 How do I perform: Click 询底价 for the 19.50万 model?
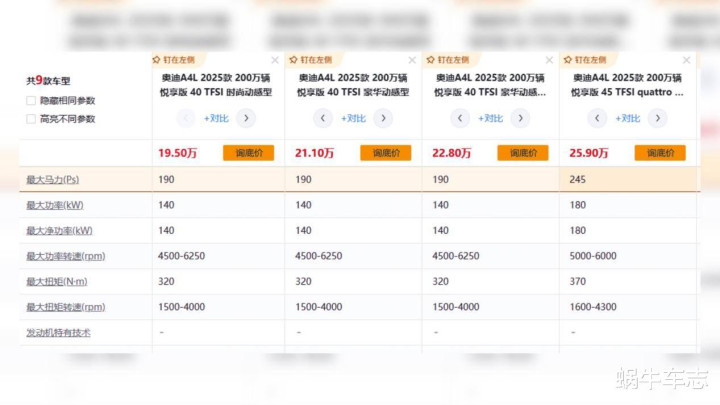[248, 153]
